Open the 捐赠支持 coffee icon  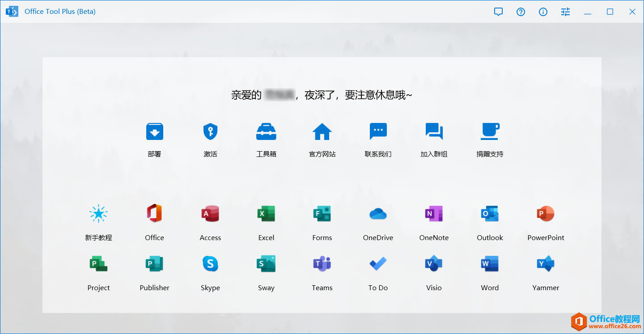coord(490,131)
